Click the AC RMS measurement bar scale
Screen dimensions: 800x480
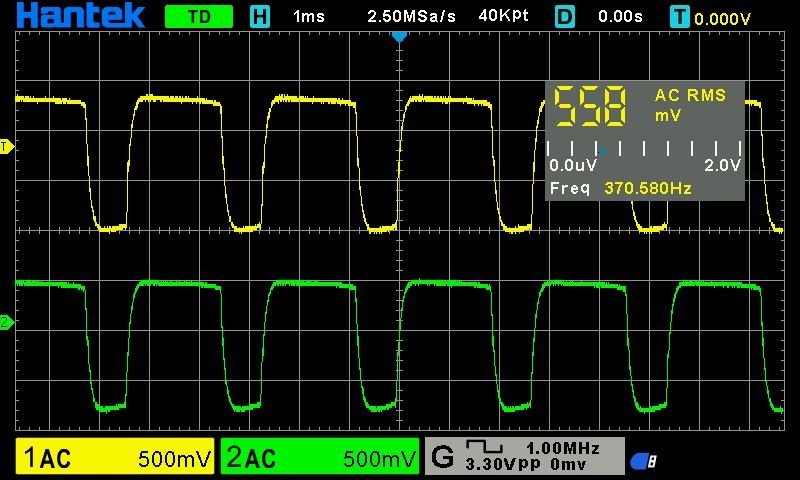644,149
